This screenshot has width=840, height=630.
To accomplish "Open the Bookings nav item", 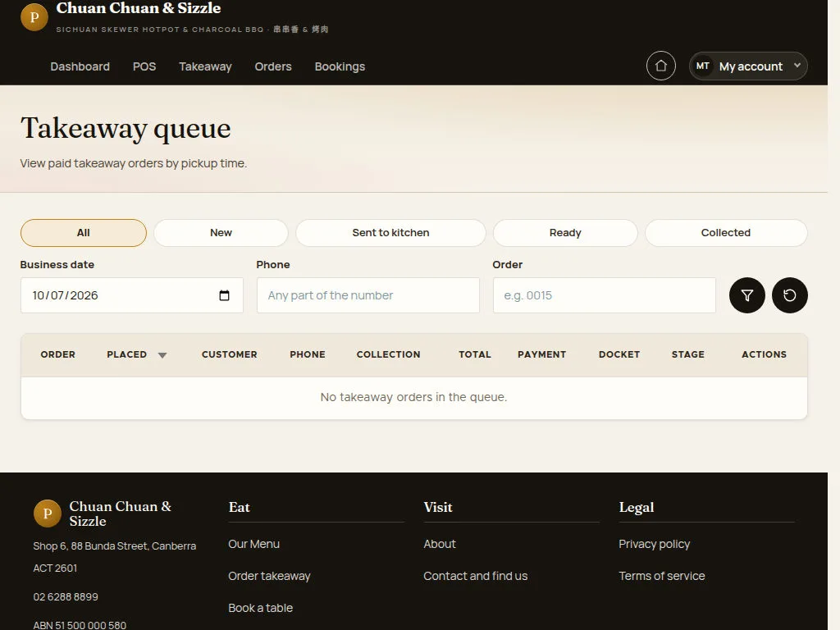I will (340, 66).
